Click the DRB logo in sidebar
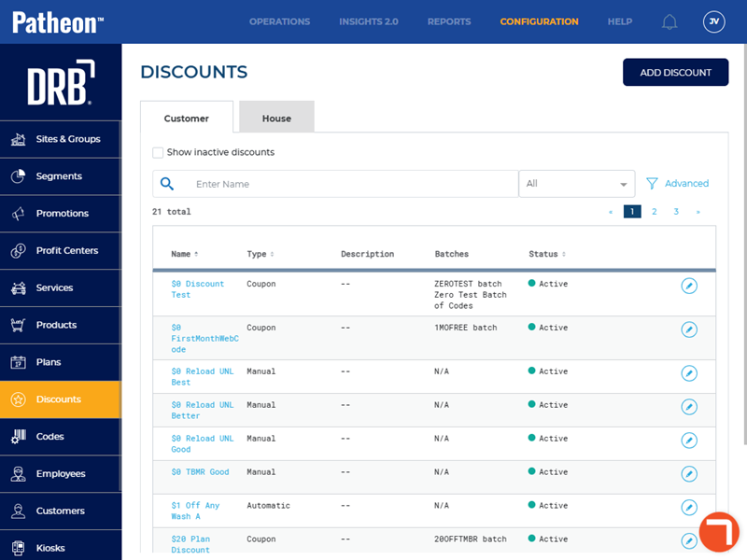Viewport: 747px width, 560px height. pyautogui.click(x=61, y=82)
